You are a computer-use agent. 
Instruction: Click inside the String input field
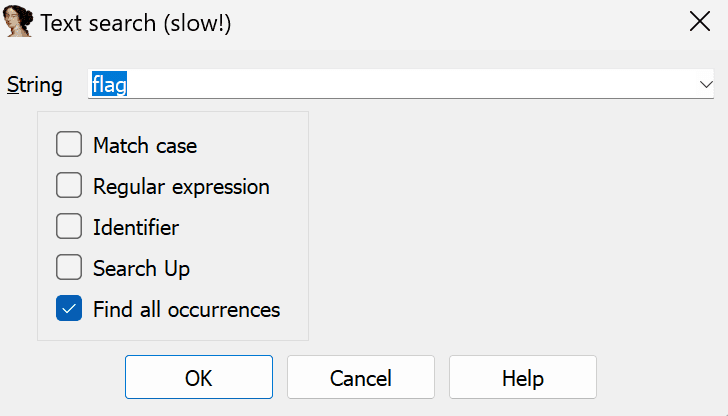tap(400, 84)
